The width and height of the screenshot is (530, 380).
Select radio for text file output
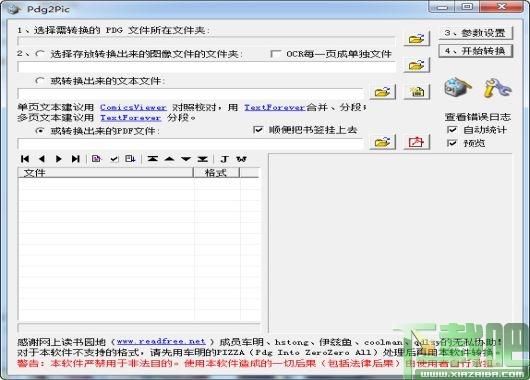40,80
